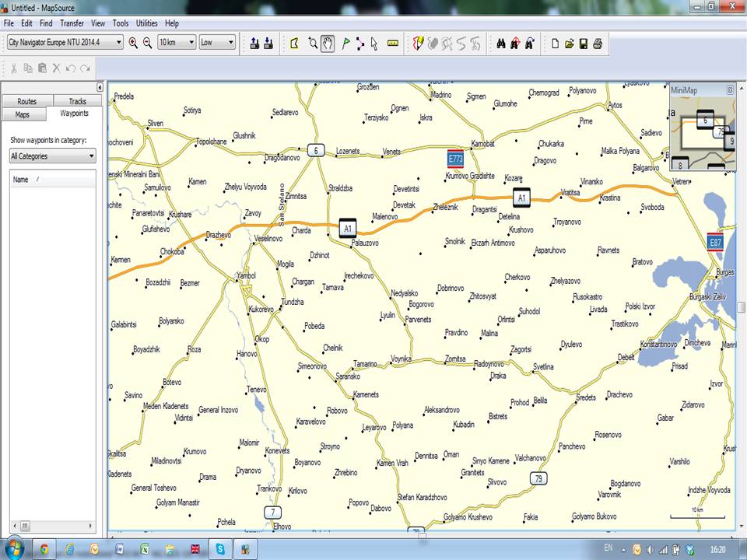Viewport: 747px width, 560px height.
Task: Open Excel from the taskbar
Action: point(144,550)
